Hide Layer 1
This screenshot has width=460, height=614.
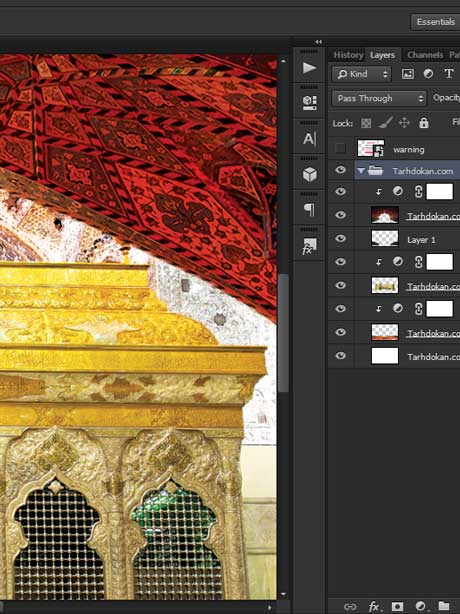341,238
